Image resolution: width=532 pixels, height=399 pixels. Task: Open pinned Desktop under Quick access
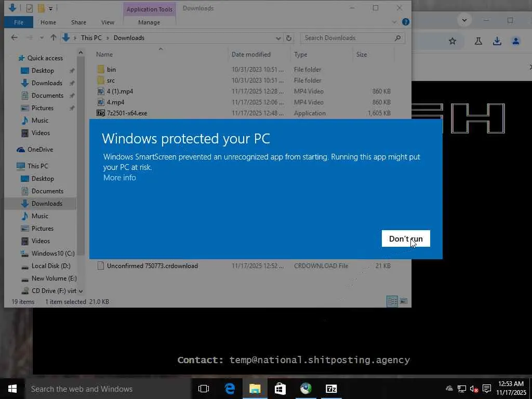click(43, 71)
